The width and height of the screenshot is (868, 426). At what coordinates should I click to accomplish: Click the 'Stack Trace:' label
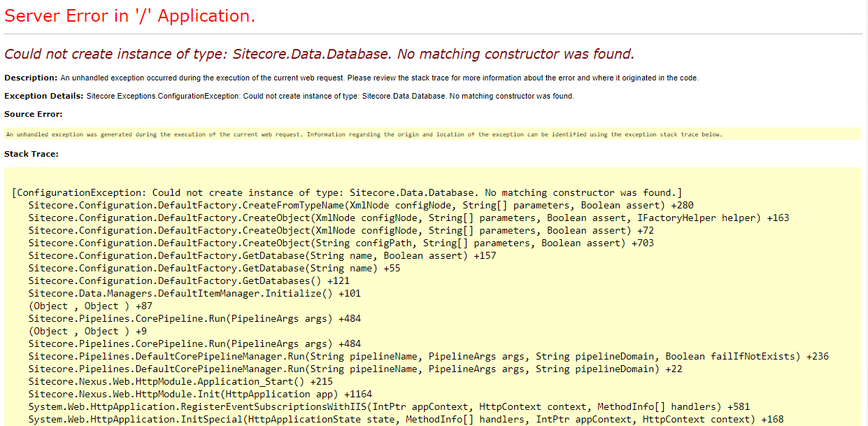coord(31,154)
